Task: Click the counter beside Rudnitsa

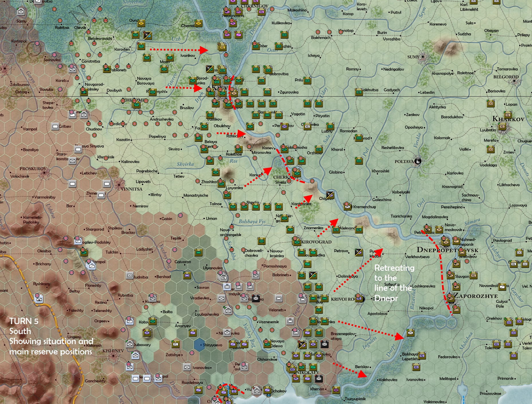Action: point(130,276)
